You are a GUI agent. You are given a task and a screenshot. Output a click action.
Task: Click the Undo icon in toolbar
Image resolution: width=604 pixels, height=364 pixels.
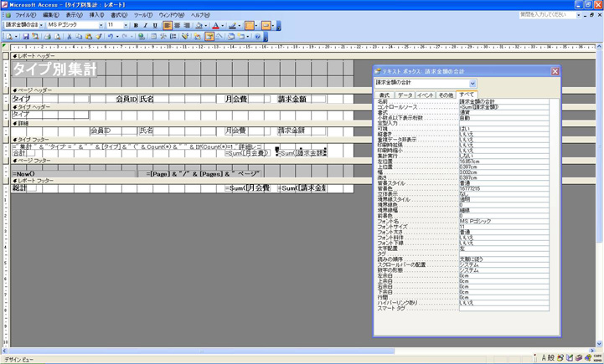coord(111,37)
